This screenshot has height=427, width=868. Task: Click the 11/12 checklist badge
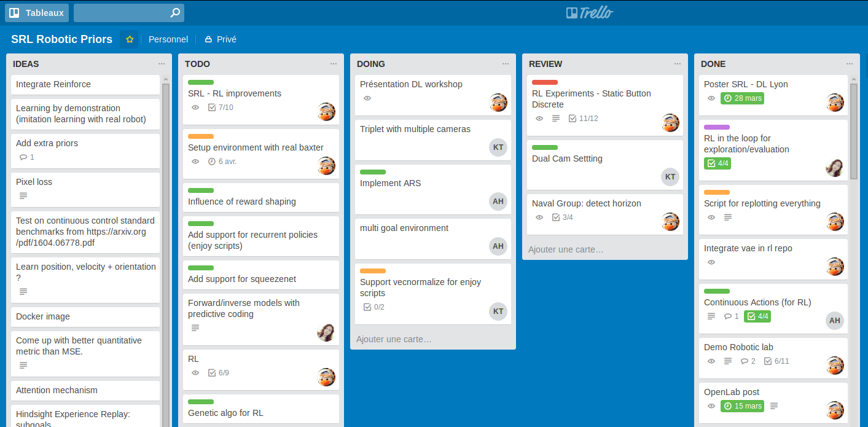(x=583, y=119)
